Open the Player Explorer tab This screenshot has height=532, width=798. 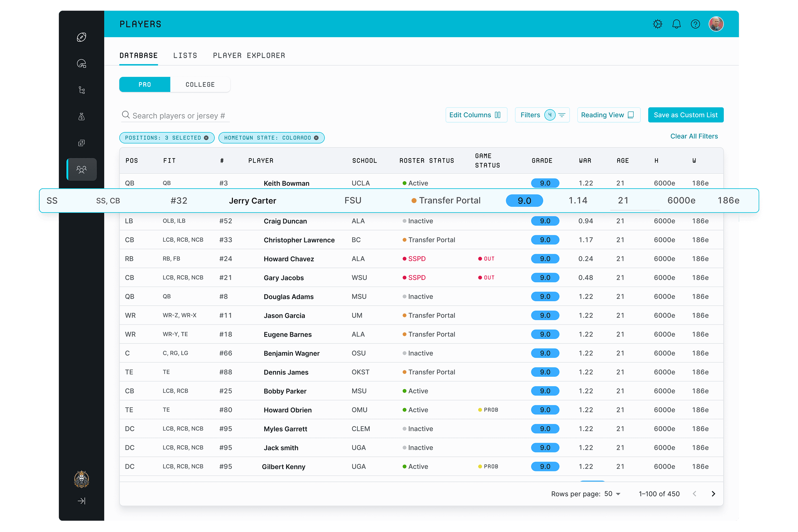pos(249,55)
